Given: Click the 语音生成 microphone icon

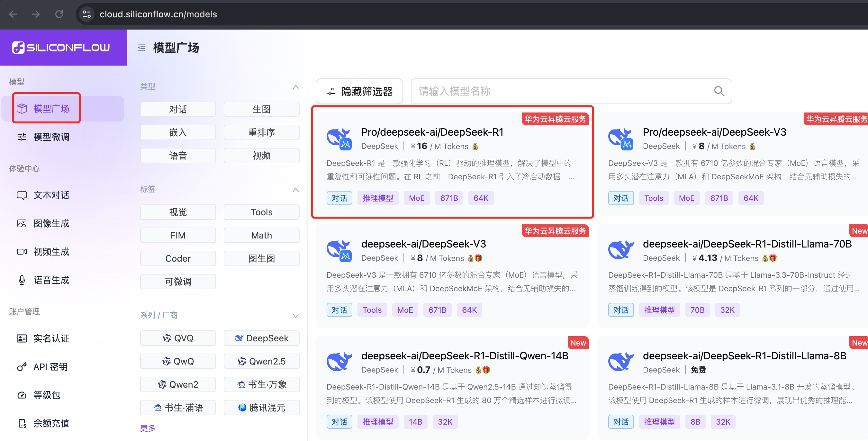Looking at the screenshot, I should tap(22, 280).
